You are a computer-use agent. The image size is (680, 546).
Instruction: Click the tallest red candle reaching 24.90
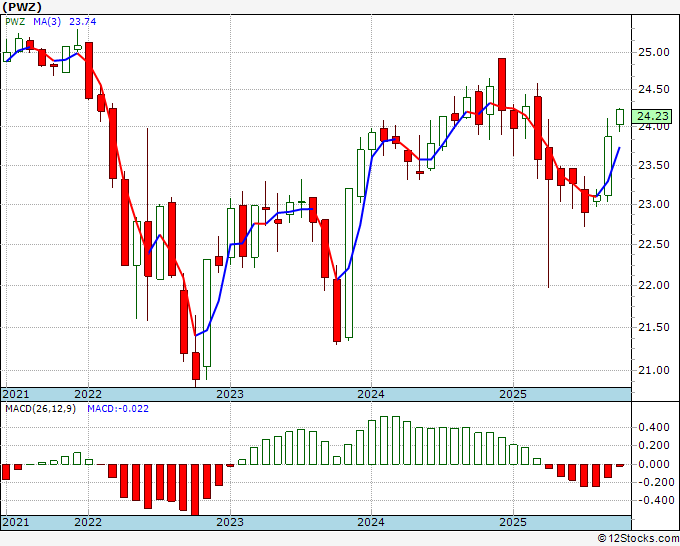pyautogui.click(x=502, y=84)
